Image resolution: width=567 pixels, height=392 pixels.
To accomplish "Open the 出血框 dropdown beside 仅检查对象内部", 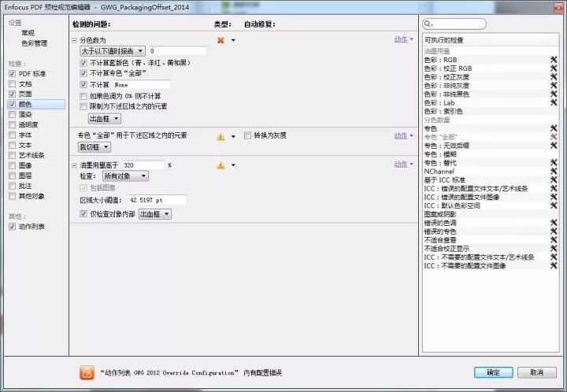I will point(155,214).
